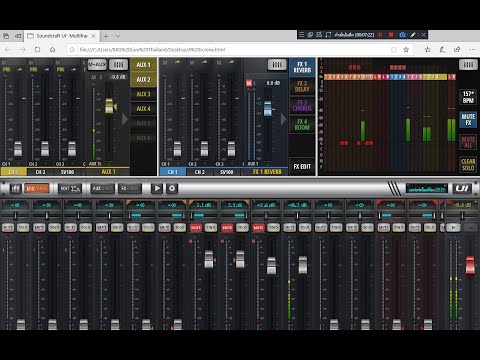The width and height of the screenshot is (480, 360).
Task: Stop the screen recording
Action: click(x=391, y=35)
